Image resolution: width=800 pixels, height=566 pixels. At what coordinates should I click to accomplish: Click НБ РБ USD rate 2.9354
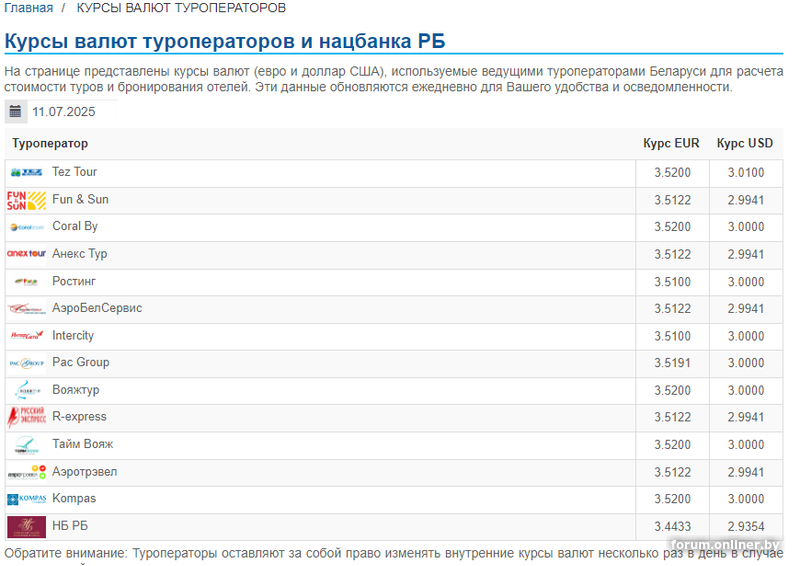746,527
